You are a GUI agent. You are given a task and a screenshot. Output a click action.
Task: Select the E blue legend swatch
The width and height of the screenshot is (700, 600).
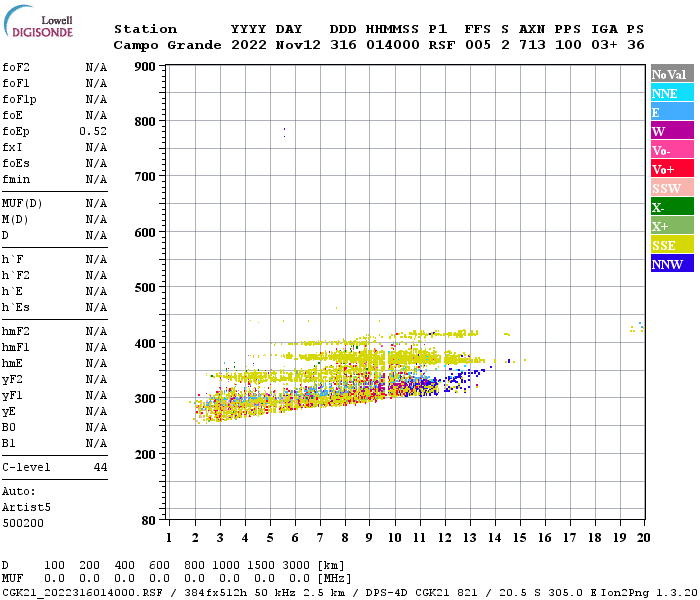[672, 112]
